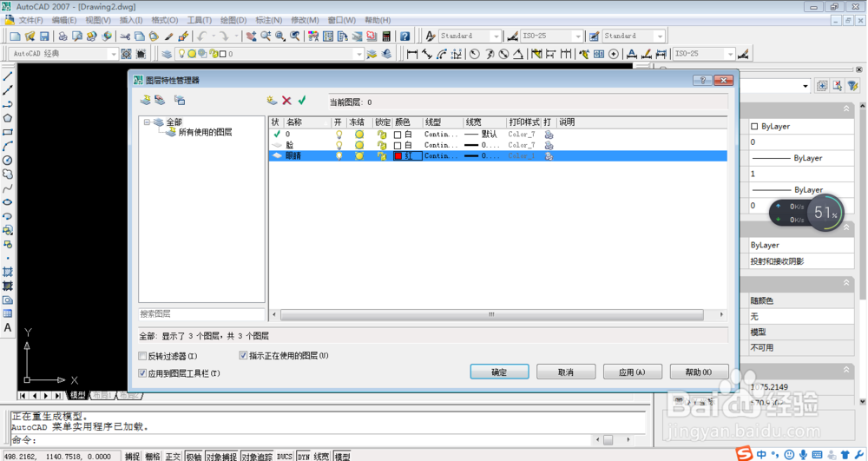Select the Circle draw tool
This screenshot has height=461, width=868.
(8, 160)
